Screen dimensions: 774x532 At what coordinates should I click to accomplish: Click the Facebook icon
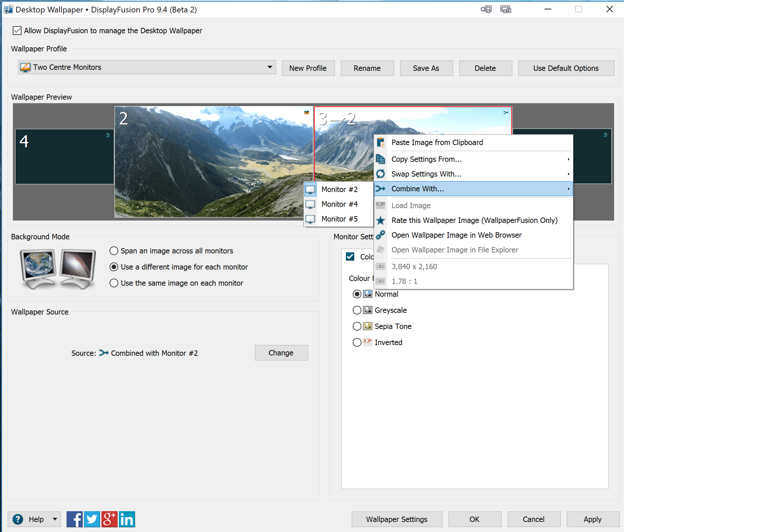point(74,519)
